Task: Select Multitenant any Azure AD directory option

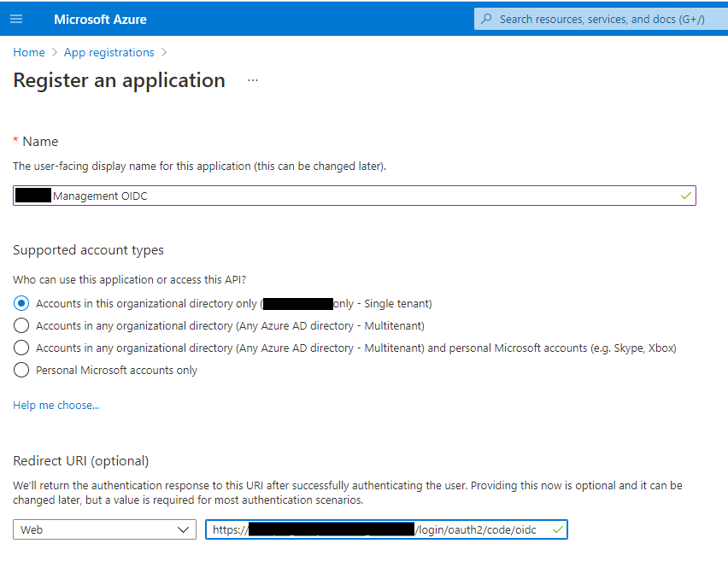Action: pos(21,325)
